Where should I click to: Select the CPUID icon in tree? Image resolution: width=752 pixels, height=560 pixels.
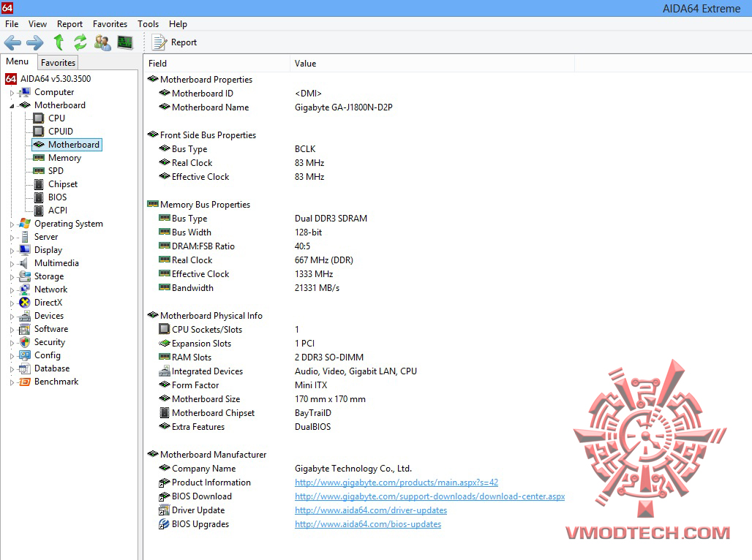point(38,131)
